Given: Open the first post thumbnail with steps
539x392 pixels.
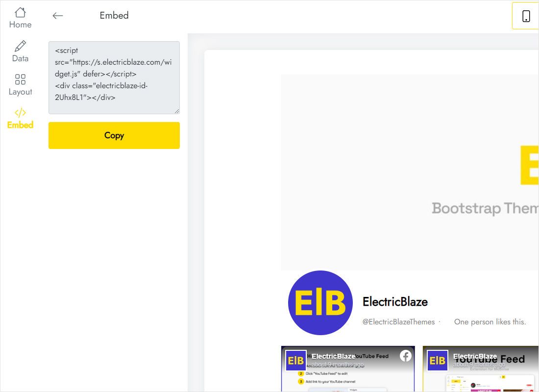Looking at the screenshot, I should click(x=348, y=369).
